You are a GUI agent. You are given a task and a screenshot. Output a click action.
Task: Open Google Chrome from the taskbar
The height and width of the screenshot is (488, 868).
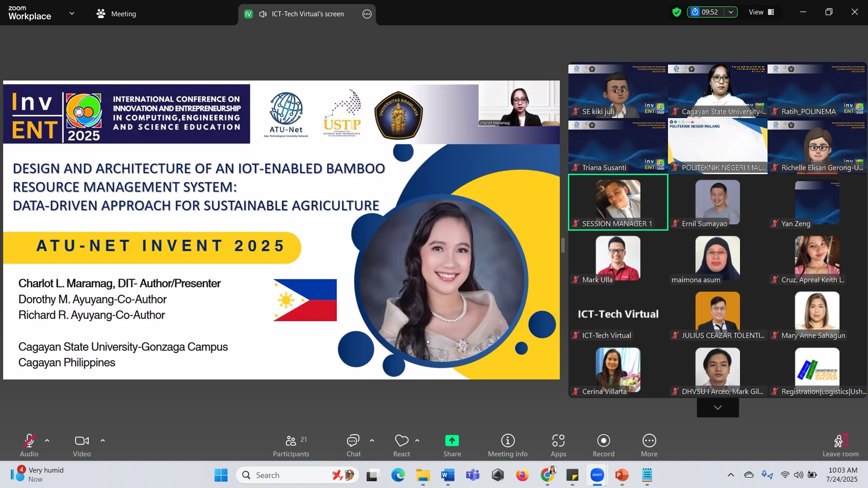pos(548,475)
